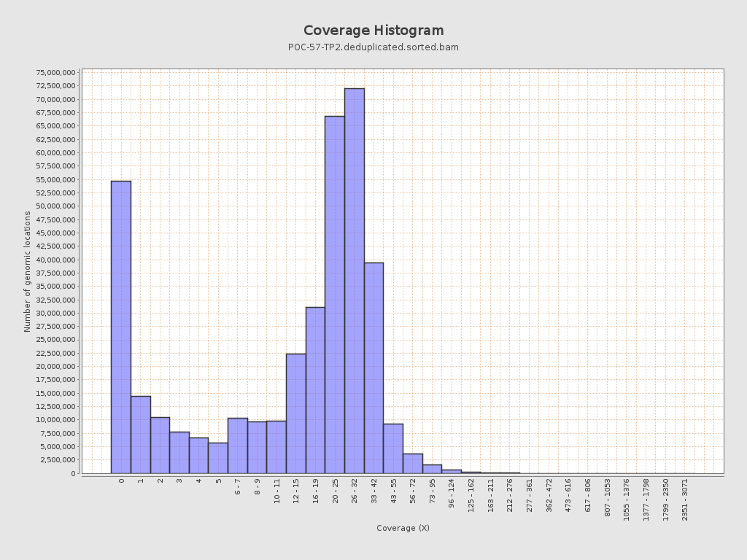Click the Coverage Histogram title

point(373,31)
